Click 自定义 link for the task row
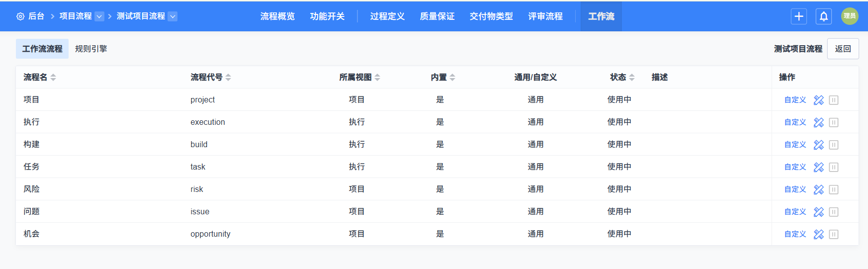This screenshot has width=868, height=269. pos(795,167)
